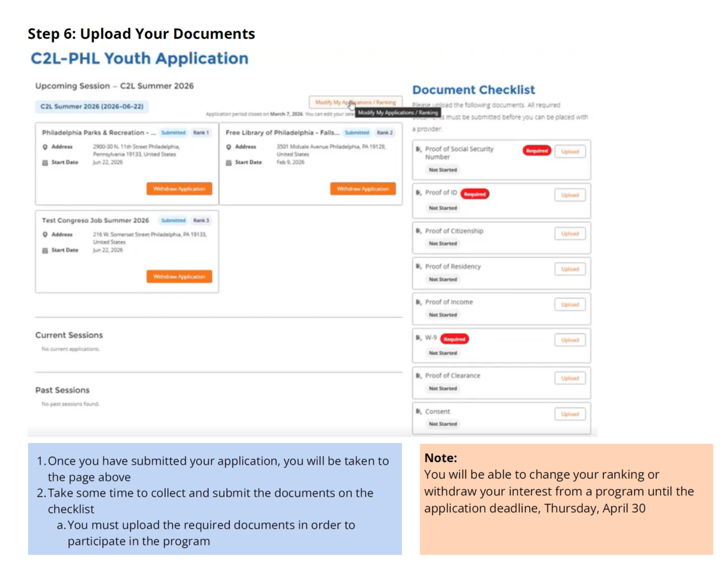728x570 pixels.
Task: Click the location pin icon in Test Congreso card
Action: coord(45,235)
